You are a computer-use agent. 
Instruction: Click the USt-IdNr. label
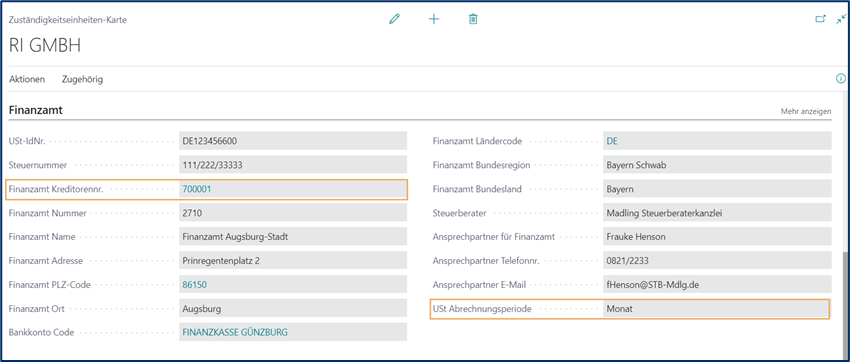click(x=27, y=141)
